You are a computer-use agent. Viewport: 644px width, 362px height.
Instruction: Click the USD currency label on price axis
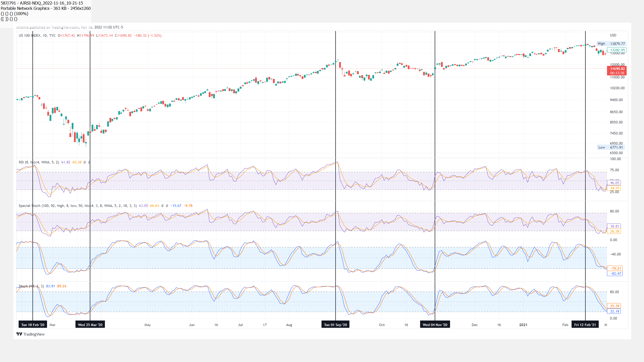pyautogui.click(x=613, y=35)
